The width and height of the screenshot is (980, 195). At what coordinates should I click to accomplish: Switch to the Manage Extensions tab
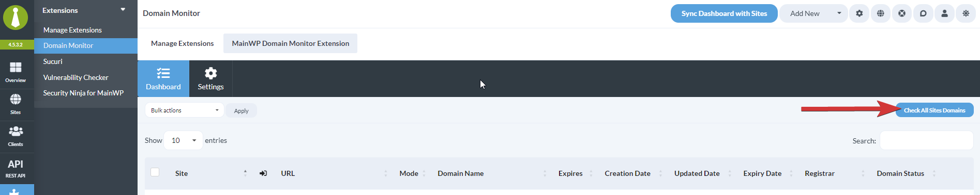click(182, 43)
